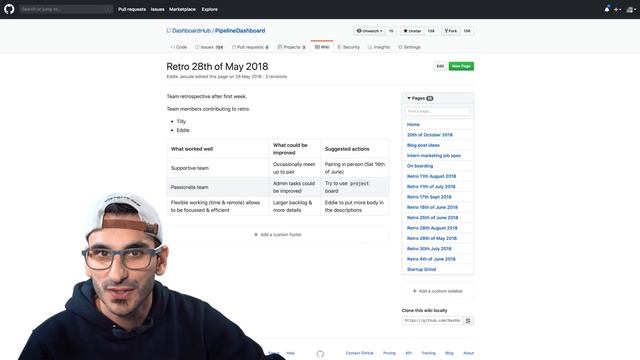Screen dimensions: 640x360
Task: Click the green New Page button
Action: point(461,66)
